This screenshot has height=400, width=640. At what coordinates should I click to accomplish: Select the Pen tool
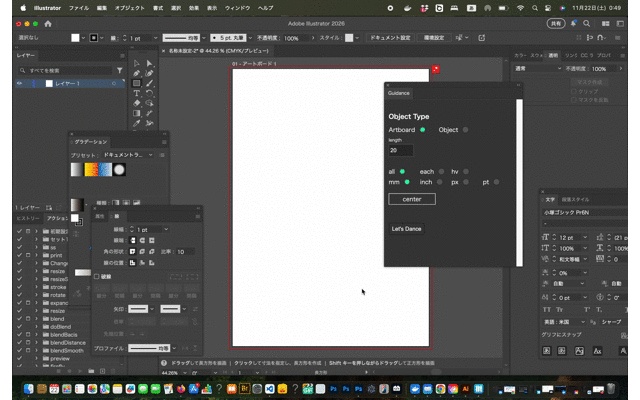pos(137,73)
